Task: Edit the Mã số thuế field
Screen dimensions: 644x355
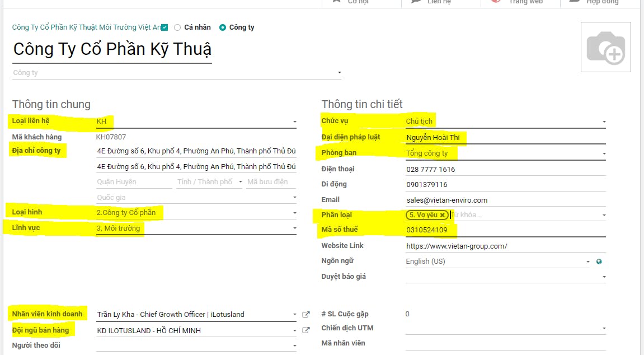Action: [506, 230]
